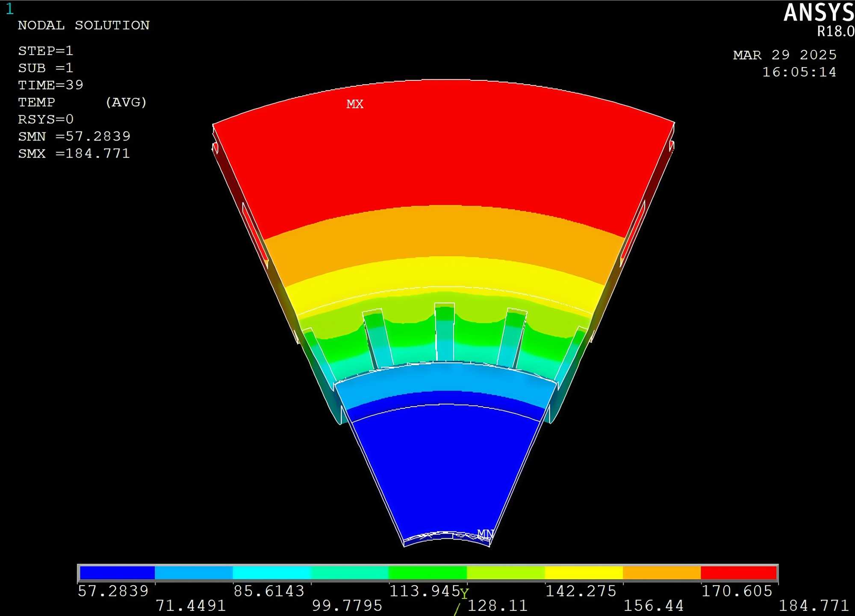Click the TIME=39 label
This screenshot has width=855, height=616.
[50, 85]
